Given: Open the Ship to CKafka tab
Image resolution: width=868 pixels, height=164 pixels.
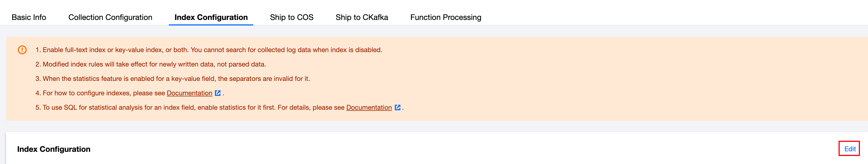Looking at the screenshot, I should (362, 17).
